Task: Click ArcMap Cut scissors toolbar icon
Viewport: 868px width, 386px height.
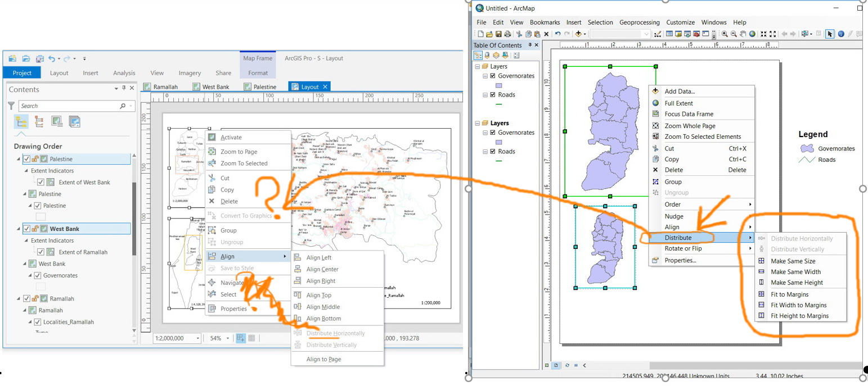Action: [519, 34]
